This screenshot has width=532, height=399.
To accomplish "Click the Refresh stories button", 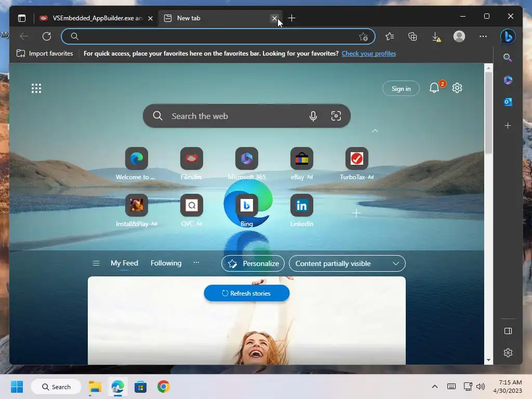I will tap(247, 293).
